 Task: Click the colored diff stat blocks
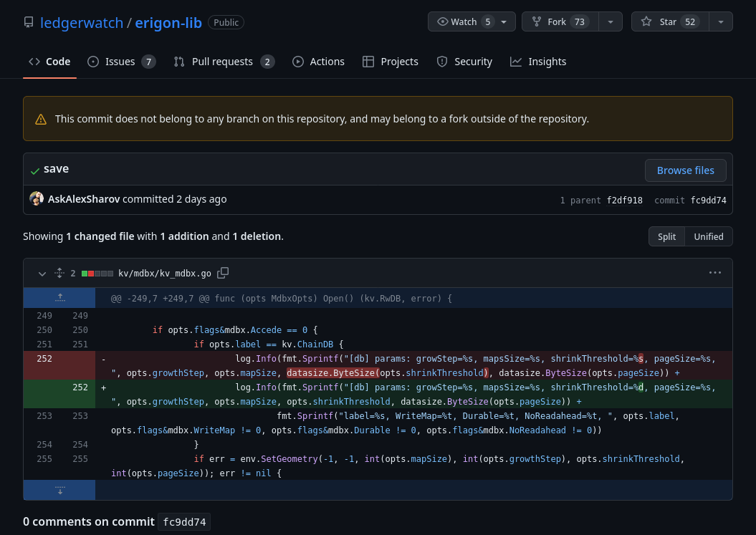click(97, 273)
